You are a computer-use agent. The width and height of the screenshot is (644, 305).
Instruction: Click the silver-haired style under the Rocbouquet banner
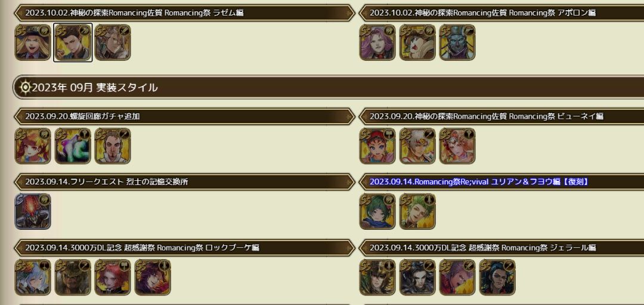pyautogui.click(x=33, y=277)
